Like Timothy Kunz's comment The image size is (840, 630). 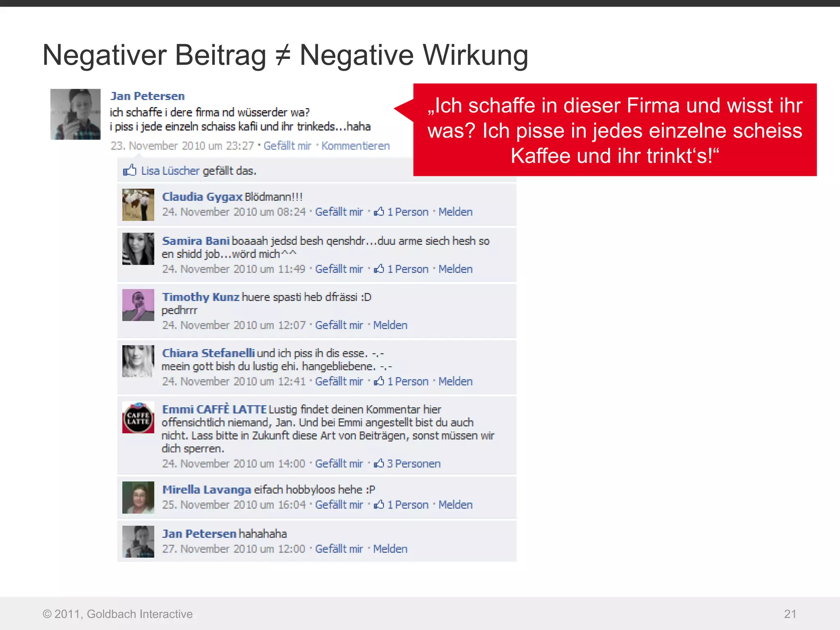tap(339, 325)
